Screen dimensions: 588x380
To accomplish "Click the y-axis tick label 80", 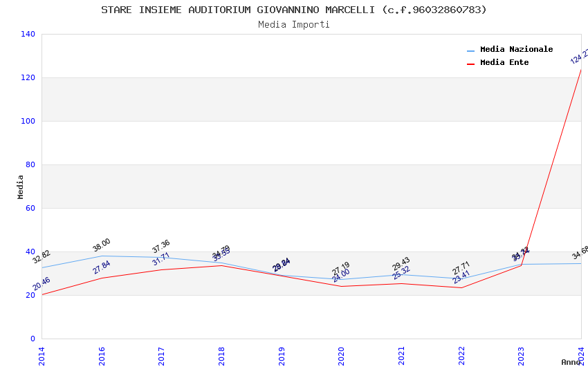I will point(30,164).
